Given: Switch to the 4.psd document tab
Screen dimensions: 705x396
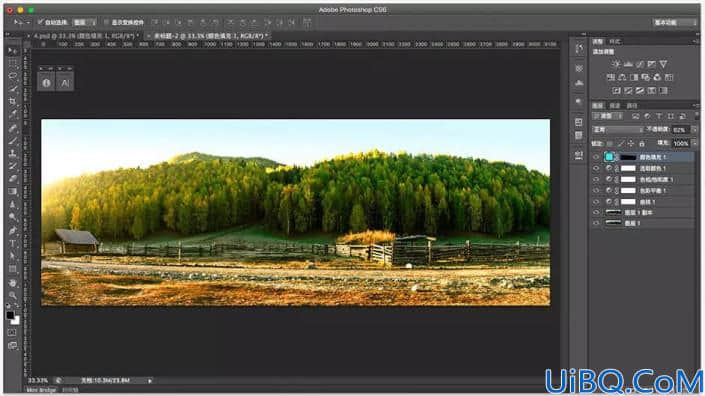Looking at the screenshot, I should pyautogui.click(x=86, y=36).
